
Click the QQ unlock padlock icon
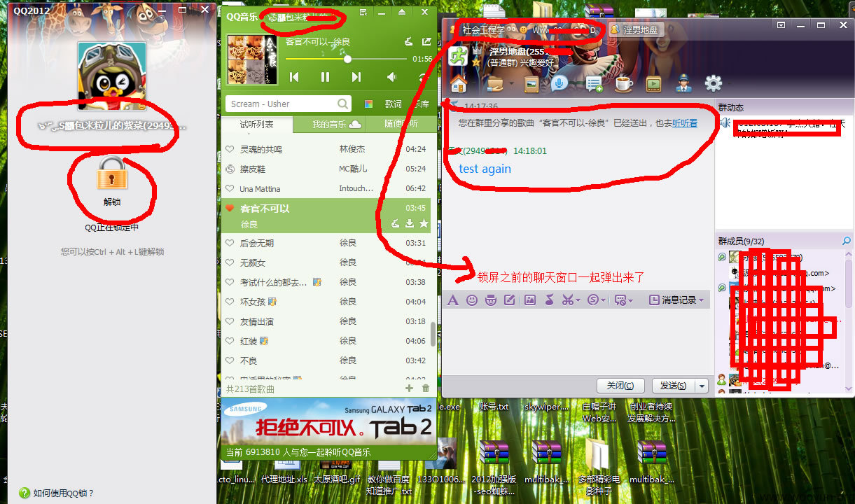[112, 172]
